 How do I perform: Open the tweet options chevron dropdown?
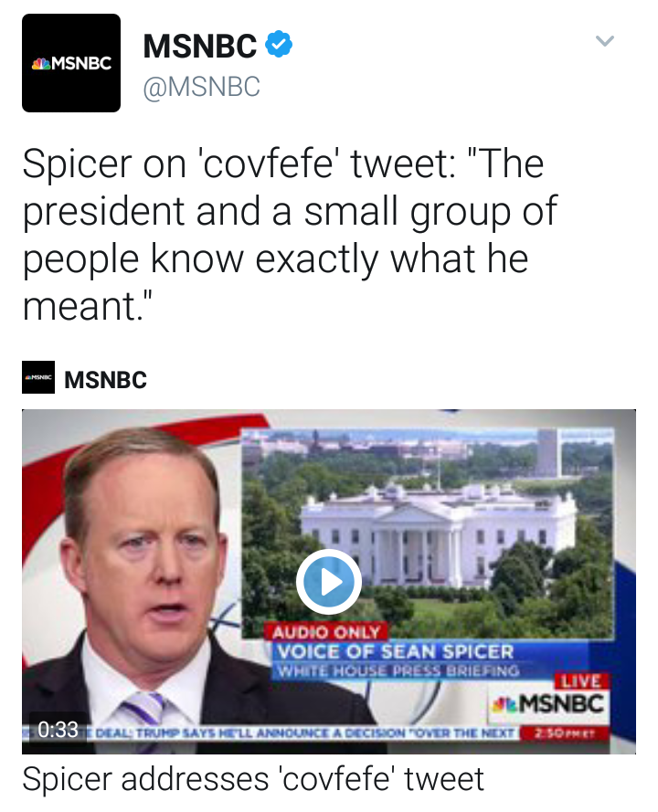click(x=604, y=41)
